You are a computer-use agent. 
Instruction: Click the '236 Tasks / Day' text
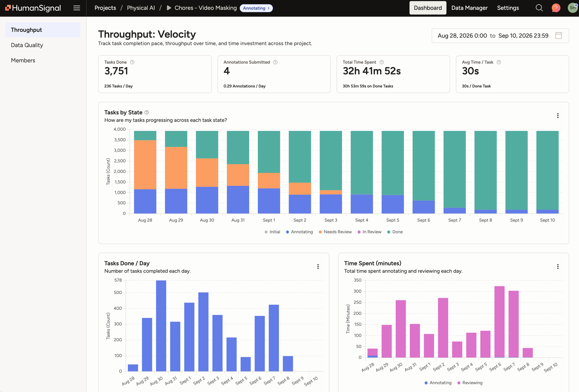pyautogui.click(x=119, y=86)
